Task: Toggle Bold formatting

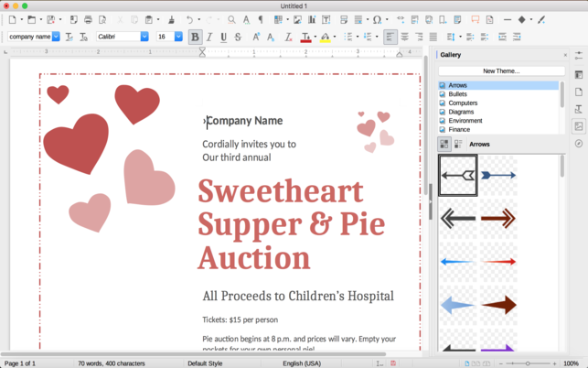Action: pos(195,37)
